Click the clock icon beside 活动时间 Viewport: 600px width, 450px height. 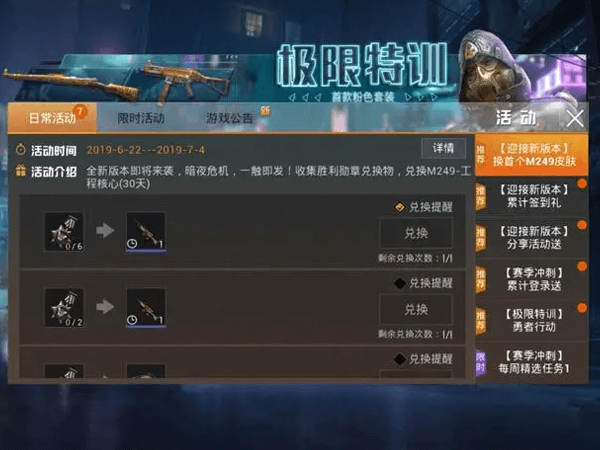tap(21, 150)
